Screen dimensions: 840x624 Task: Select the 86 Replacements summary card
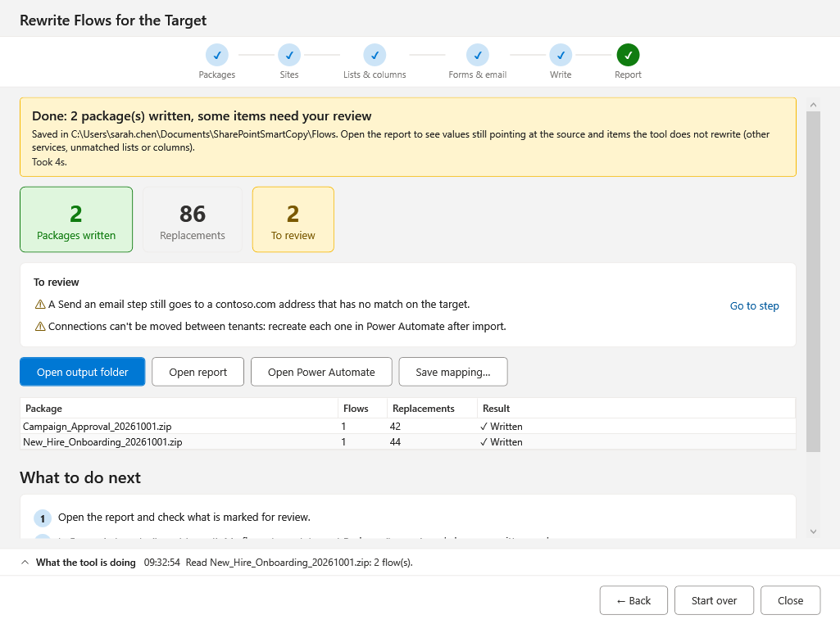(193, 219)
